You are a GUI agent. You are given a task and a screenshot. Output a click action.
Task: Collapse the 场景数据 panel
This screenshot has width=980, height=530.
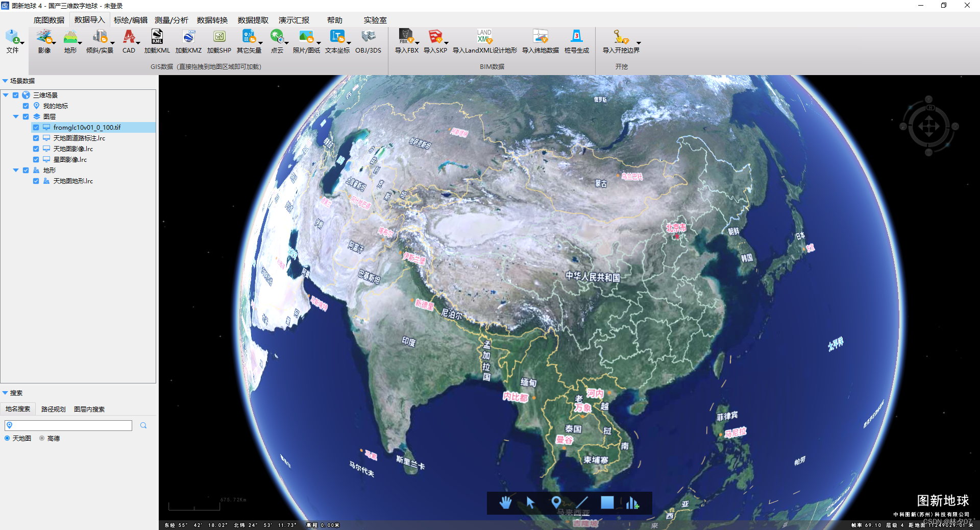pos(5,81)
